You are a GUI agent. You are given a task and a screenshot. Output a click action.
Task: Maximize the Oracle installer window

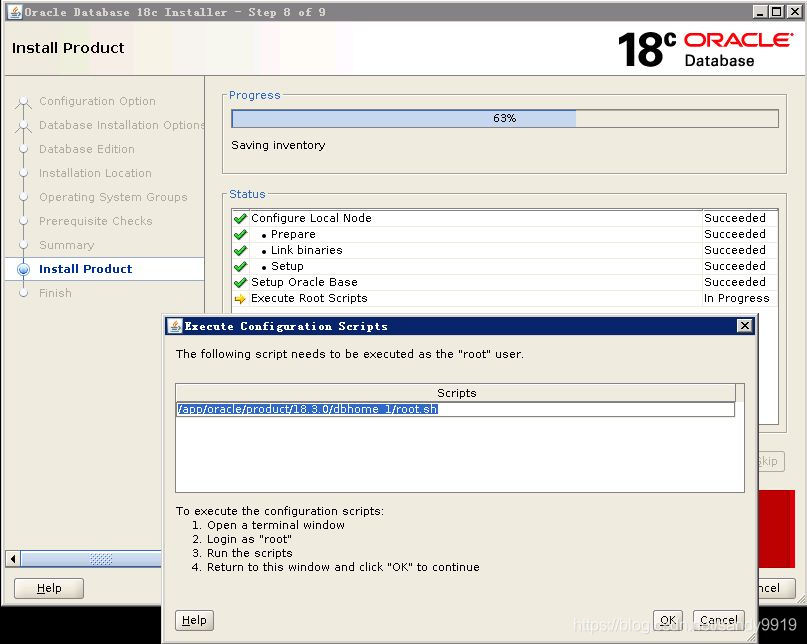(x=777, y=12)
